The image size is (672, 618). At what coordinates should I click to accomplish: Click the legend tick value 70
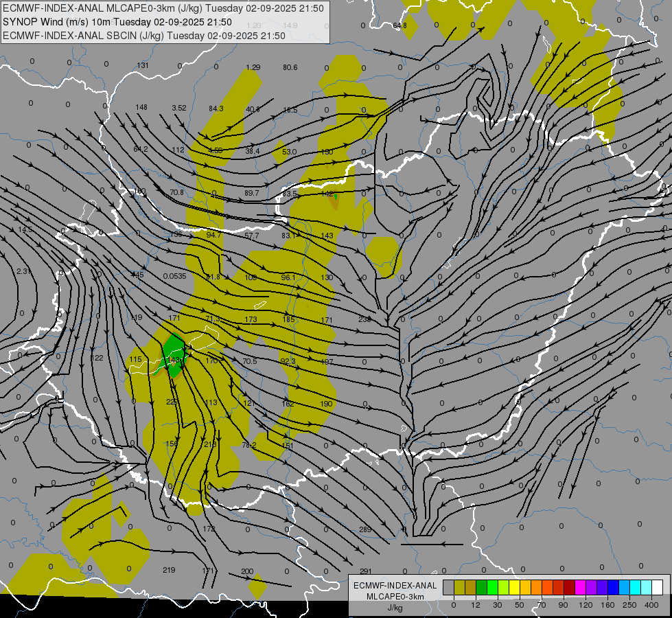542,605
